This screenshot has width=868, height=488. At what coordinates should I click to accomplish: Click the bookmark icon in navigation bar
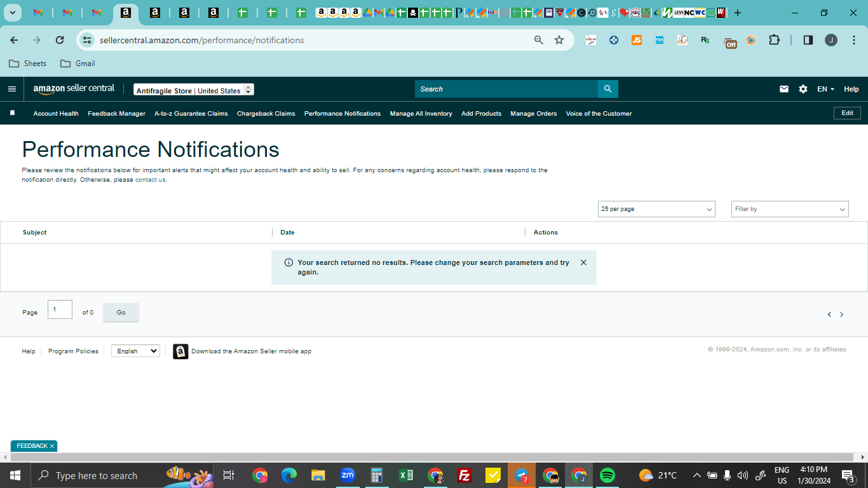point(12,113)
